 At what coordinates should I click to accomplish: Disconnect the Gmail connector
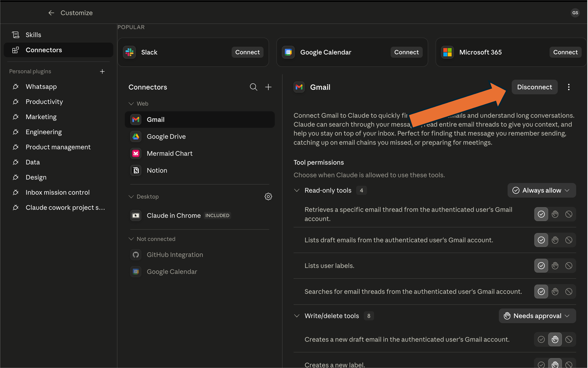pos(535,87)
